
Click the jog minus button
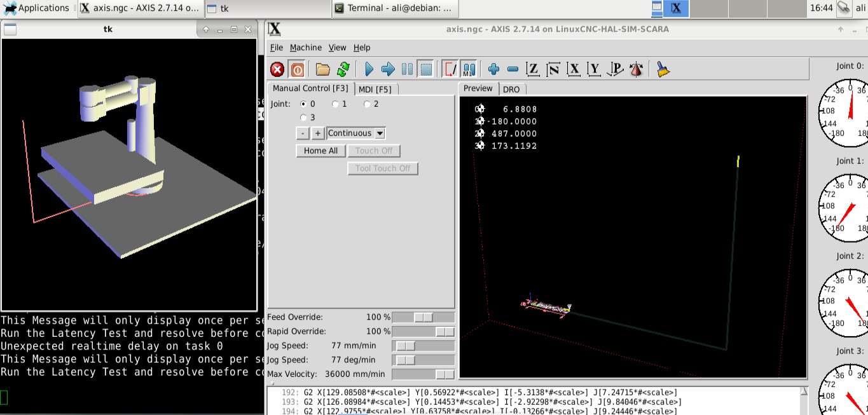coord(303,133)
